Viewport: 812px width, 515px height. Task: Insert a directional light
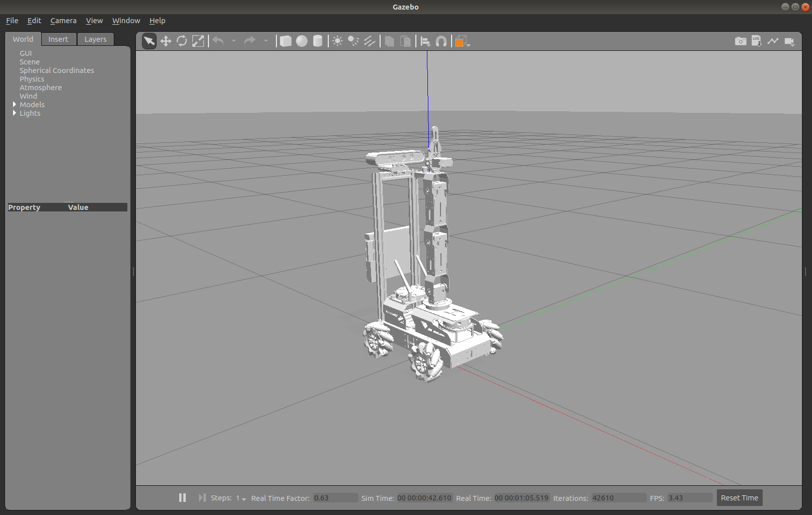coord(370,41)
